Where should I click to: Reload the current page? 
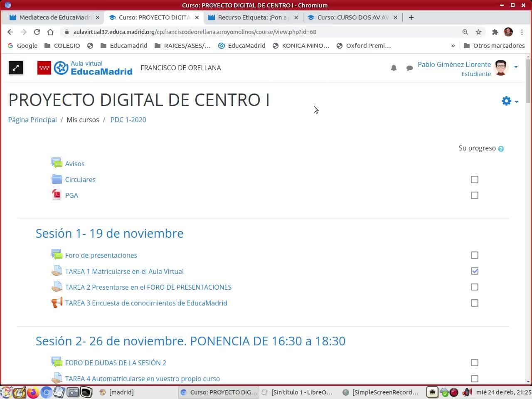(x=37, y=32)
